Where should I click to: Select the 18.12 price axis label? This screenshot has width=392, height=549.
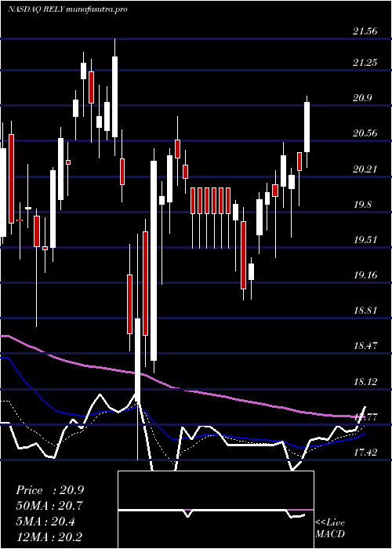pos(365,381)
